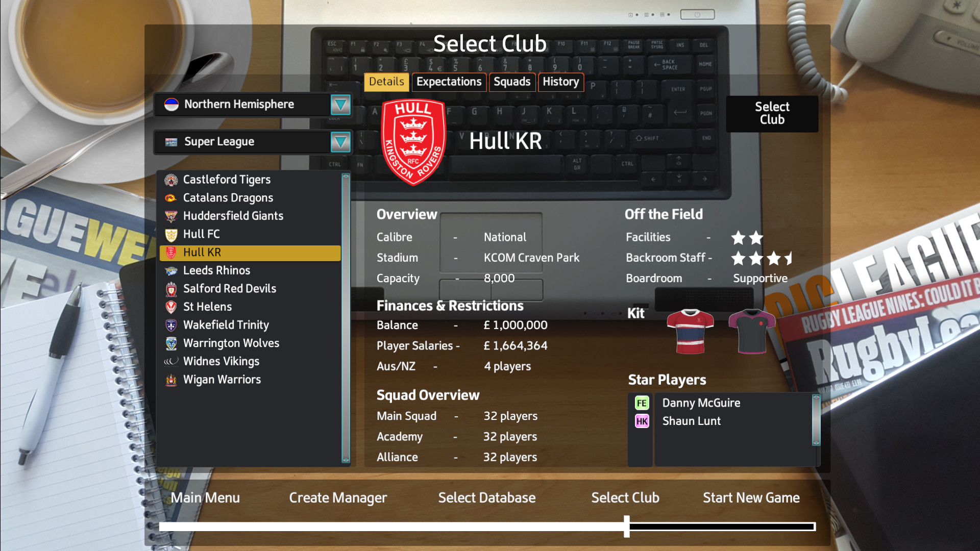
Task: Drag the bottom progress slider
Action: (627, 528)
